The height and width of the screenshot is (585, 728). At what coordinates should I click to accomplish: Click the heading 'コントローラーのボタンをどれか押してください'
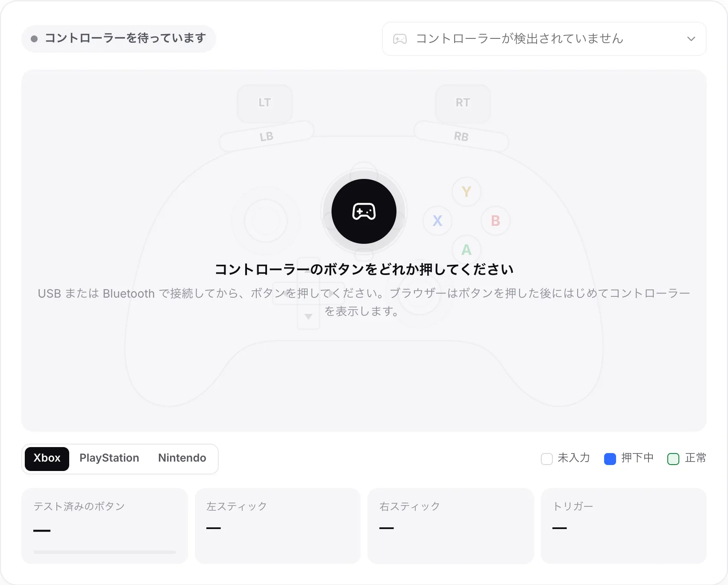(364, 269)
